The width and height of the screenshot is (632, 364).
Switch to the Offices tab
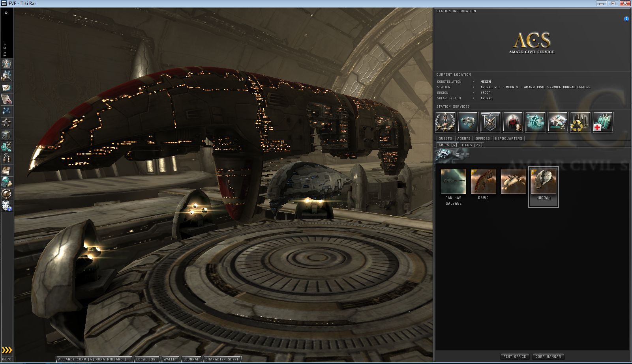tap(482, 138)
